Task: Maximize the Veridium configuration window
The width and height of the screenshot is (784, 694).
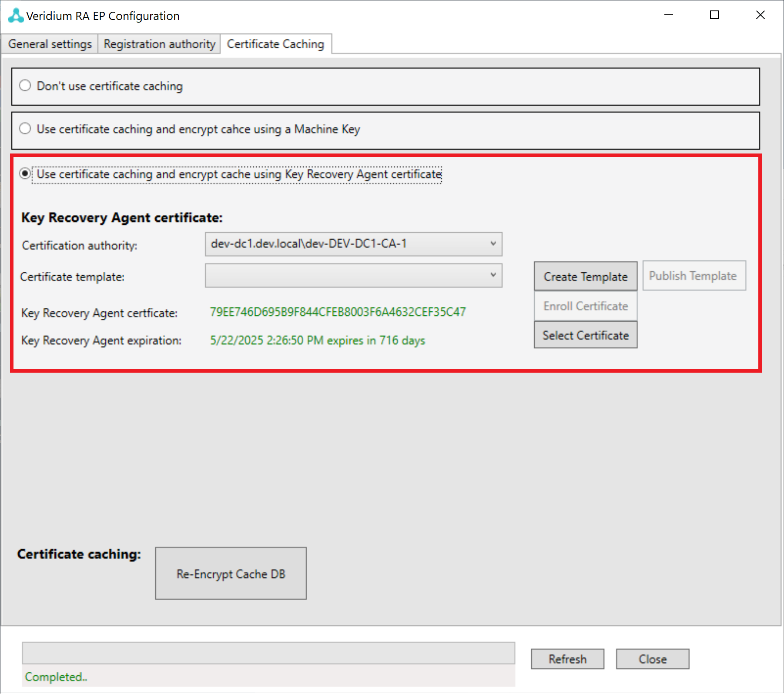Action: point(714,15)
